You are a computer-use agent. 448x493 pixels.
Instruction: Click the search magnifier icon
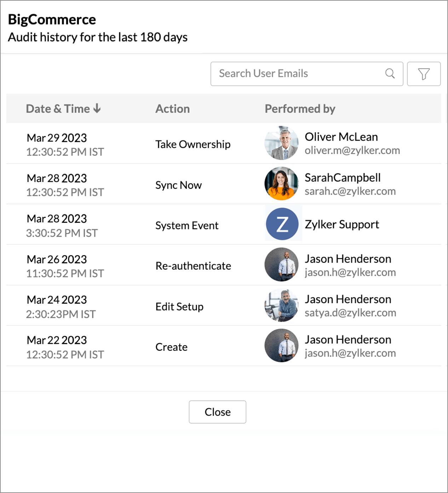[x=390, y=74]
